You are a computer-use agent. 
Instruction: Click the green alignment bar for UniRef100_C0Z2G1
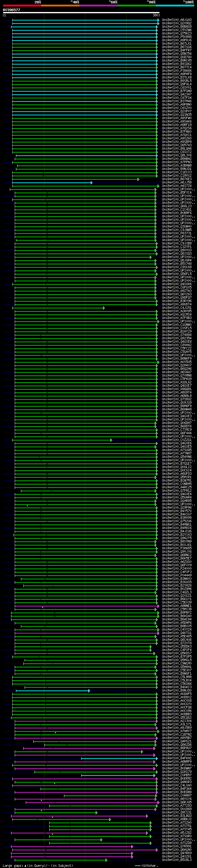coord(62,440)
